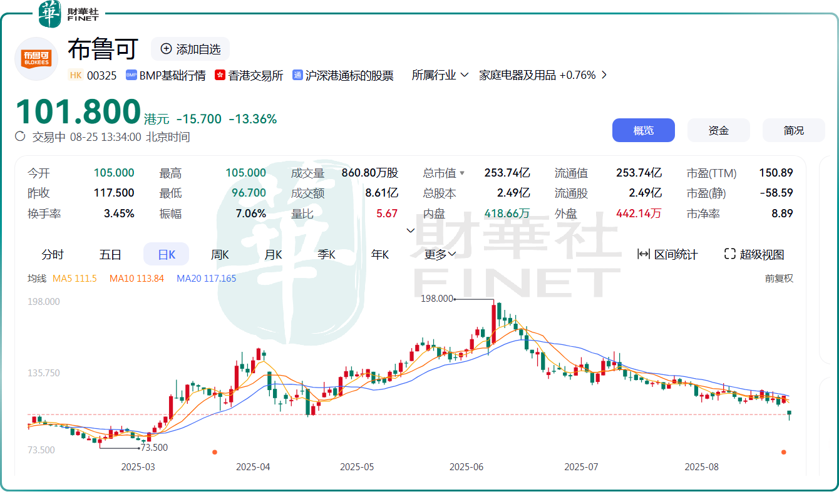Image resolution: width=839 pixels, height=504 pixels.
Task: Click stock code 00325
Action: [101, 75]
